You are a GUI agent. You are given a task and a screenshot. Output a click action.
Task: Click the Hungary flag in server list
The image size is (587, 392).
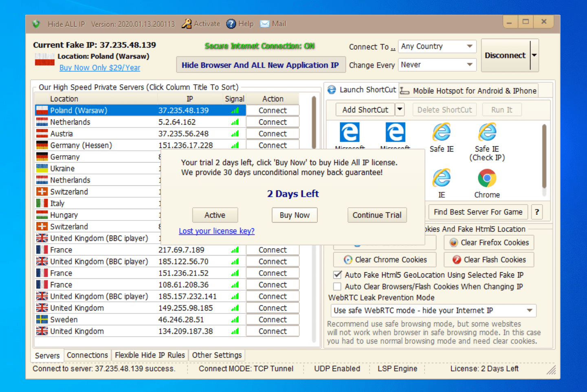pos(42,215)
